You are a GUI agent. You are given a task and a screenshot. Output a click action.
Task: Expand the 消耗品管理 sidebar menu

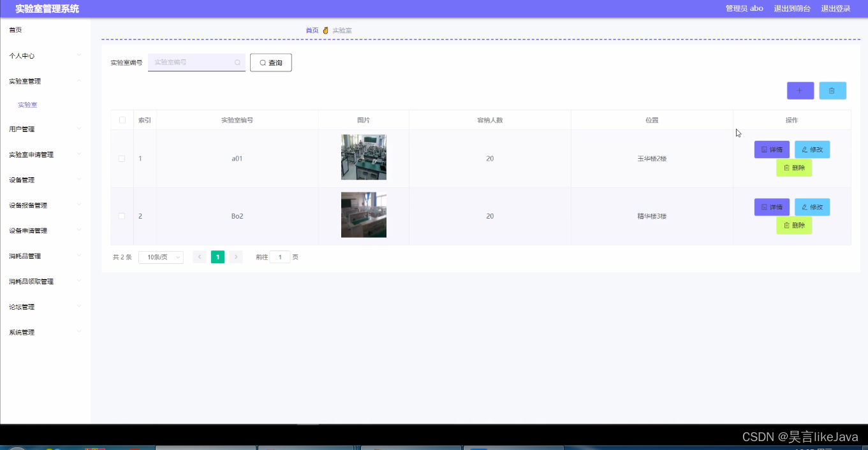tap(45, 256)
